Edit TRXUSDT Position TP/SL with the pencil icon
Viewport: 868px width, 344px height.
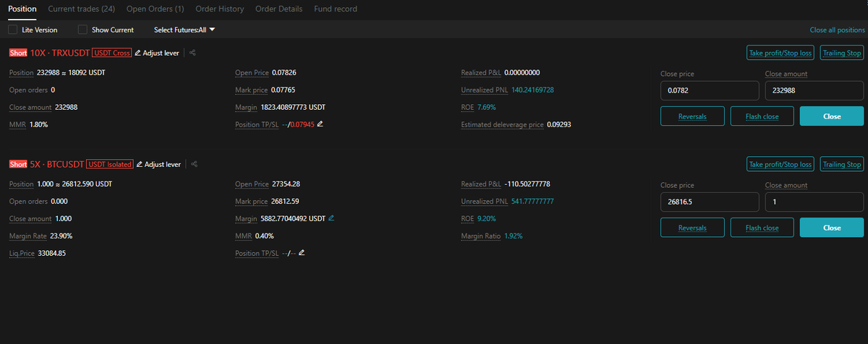click(320, 124)
